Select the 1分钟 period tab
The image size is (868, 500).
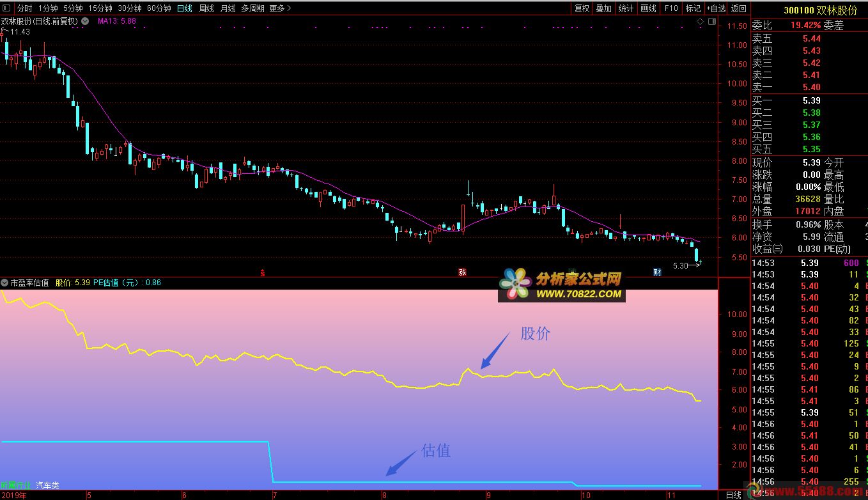tap(49, 8)
